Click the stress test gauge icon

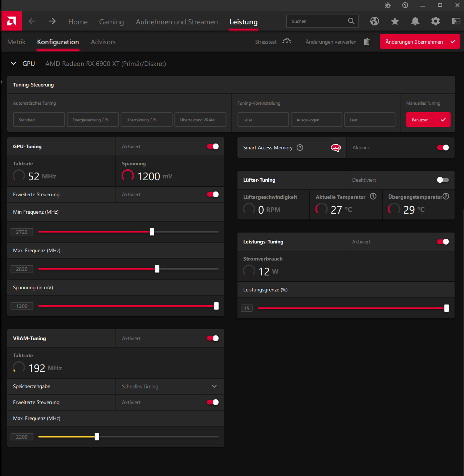tap(287, 41)
